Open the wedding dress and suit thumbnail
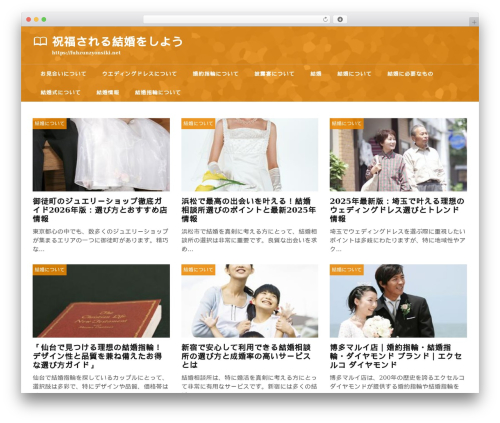500x423 pixels. pos(101,155)
